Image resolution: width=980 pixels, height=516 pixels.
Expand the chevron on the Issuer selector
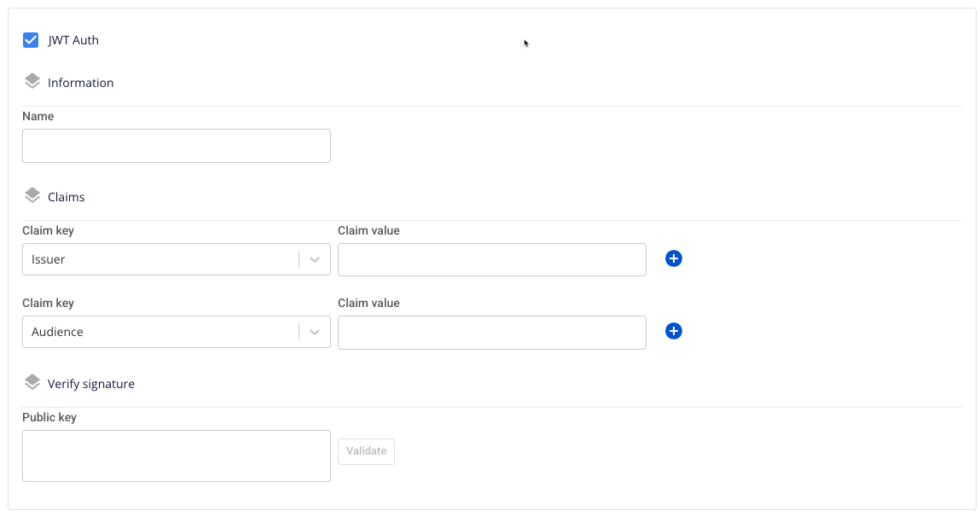coord(315,259)
